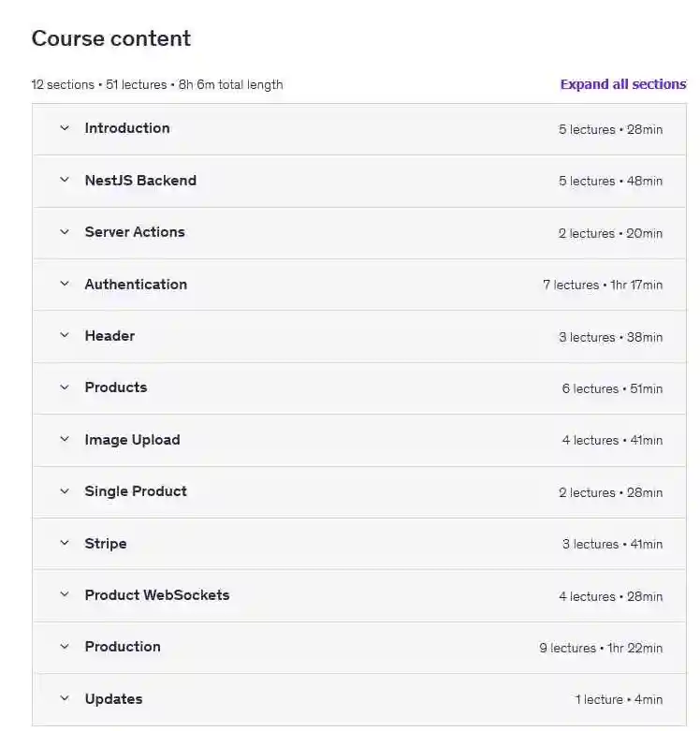Click the Expand all sections link
The image size is (700, 731).
click(622, 84)
